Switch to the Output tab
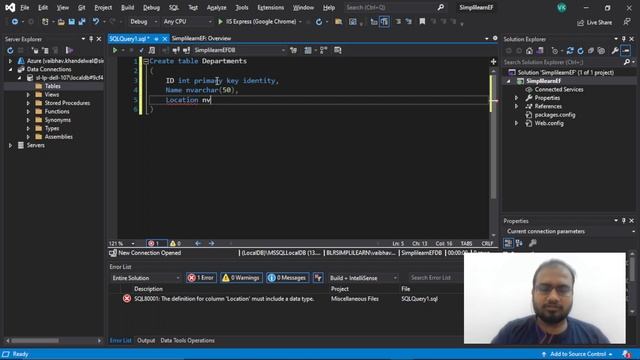This screenshot has height=360, width=640. click(146, 340)
